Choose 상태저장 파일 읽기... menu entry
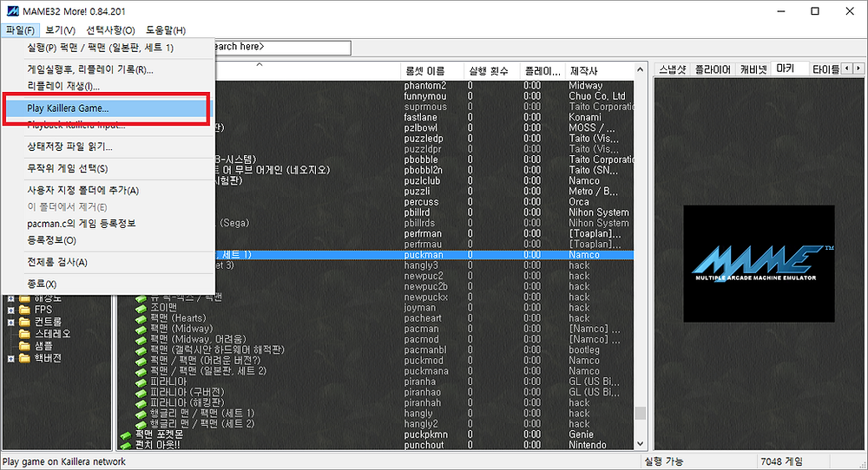This screenshot has width=868, height=470. tap(108, 147)
